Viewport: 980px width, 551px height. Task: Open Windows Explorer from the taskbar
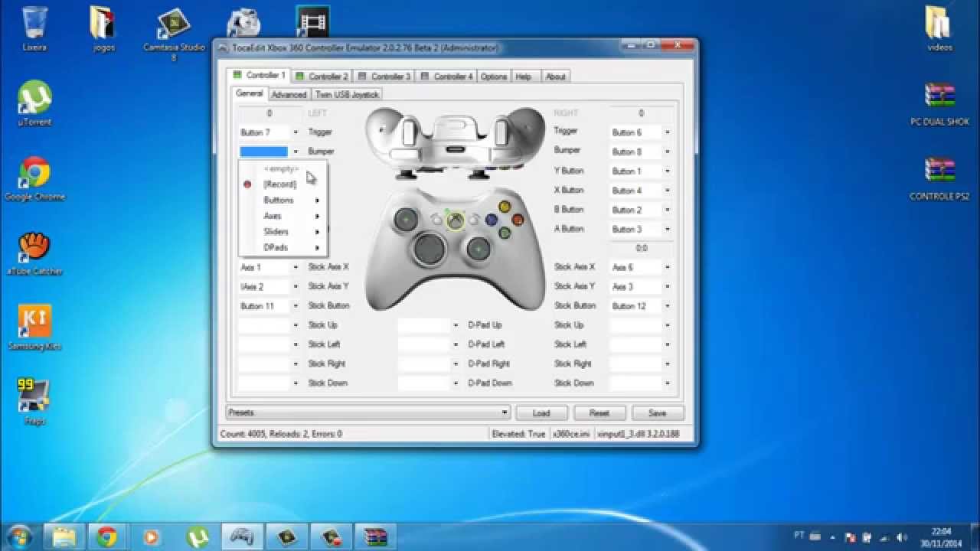coord(63,536)
